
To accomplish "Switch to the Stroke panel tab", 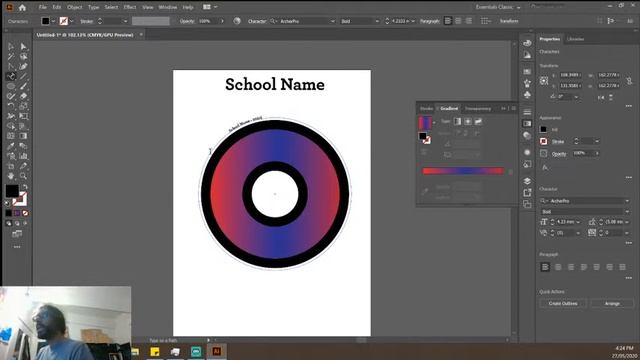I will pyautogui.click(x=426, y=109).
